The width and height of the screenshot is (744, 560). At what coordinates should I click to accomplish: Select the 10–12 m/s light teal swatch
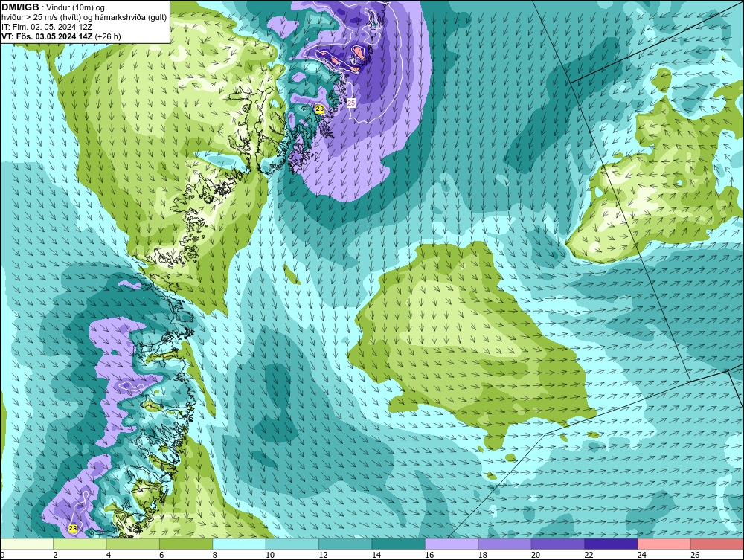pos(292,544)
